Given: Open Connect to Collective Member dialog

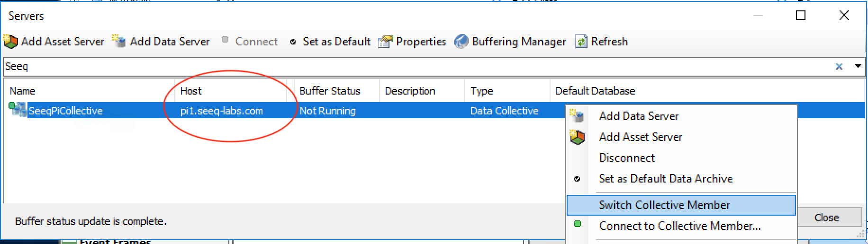Looking at the screenshot, I should (x=679, y=226).
